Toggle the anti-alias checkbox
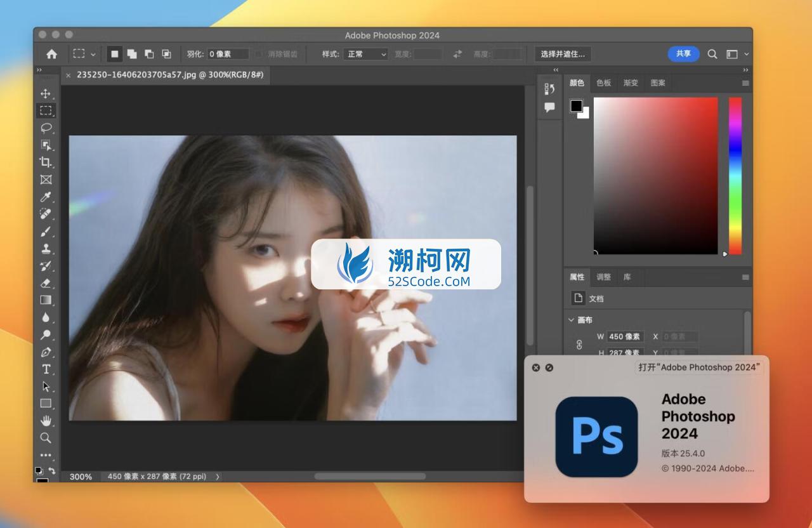 point(259,54)
